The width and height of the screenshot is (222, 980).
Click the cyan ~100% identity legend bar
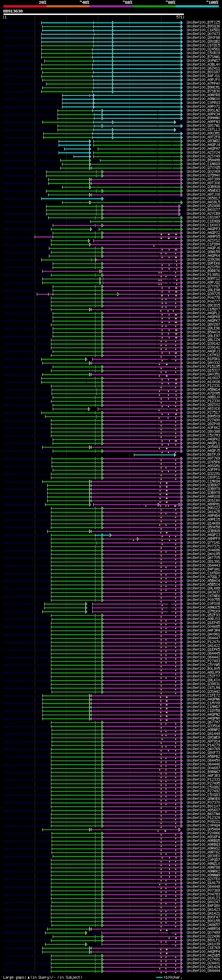197,6
